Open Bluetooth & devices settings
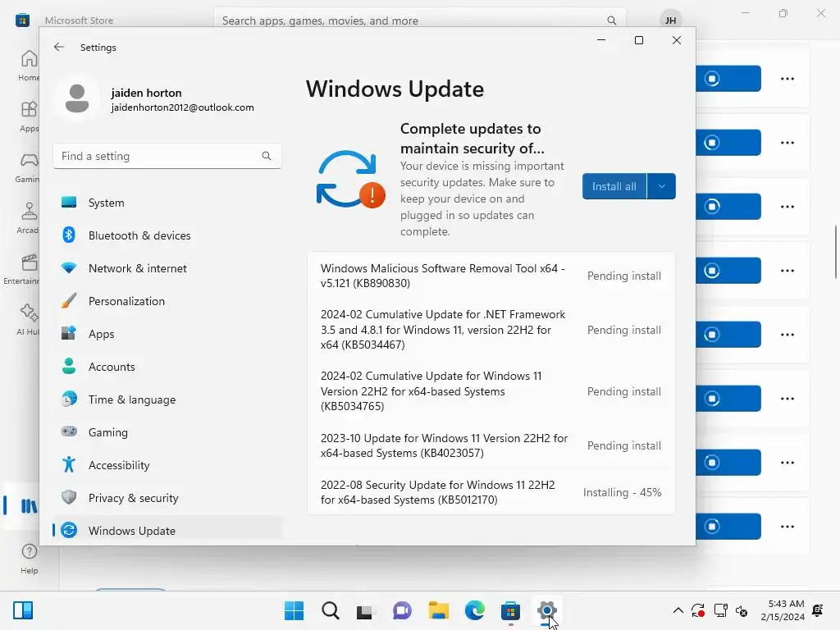The width and height of the screenshot is (840, 630). (167, 235)
